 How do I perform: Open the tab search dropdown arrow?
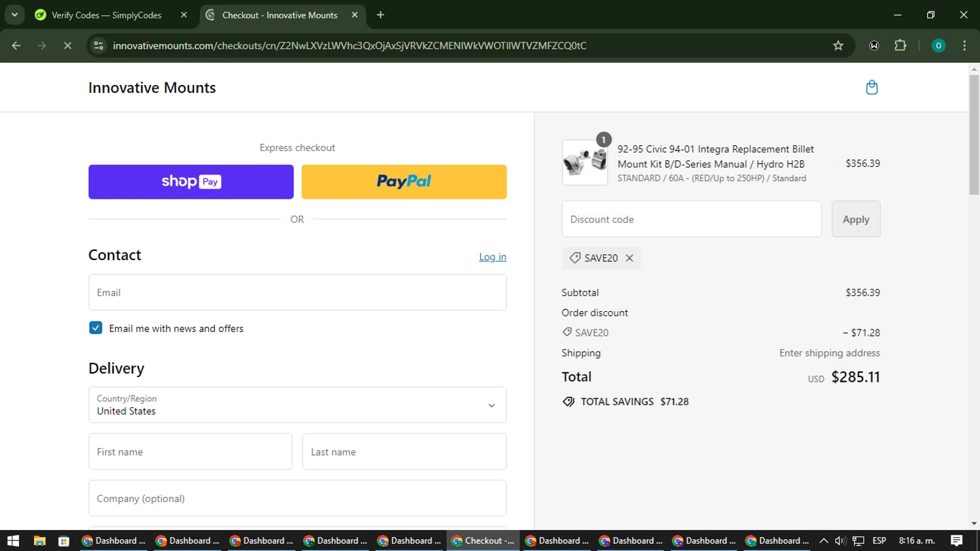[x=14, y=15]
